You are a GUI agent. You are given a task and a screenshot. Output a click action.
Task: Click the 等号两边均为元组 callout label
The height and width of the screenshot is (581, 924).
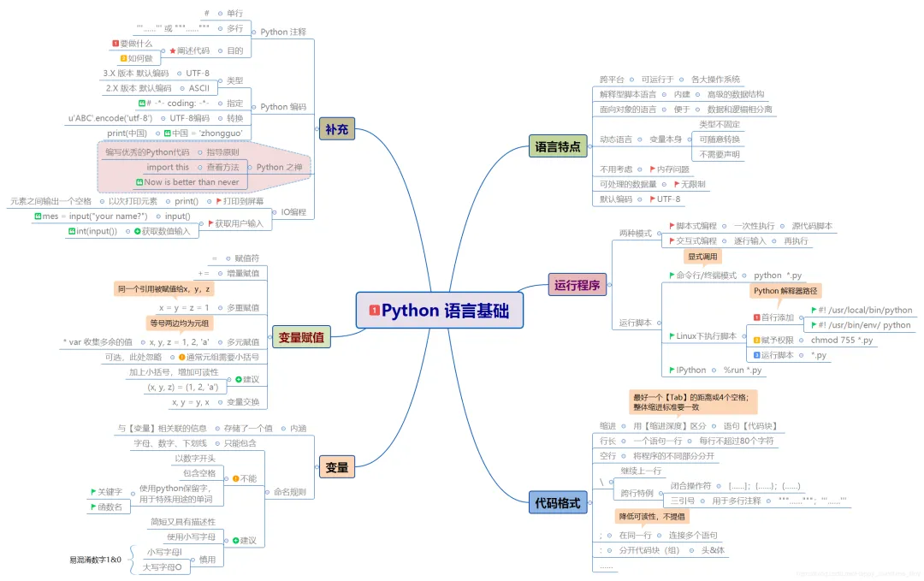pyautogui.click(x=179, y=323)
